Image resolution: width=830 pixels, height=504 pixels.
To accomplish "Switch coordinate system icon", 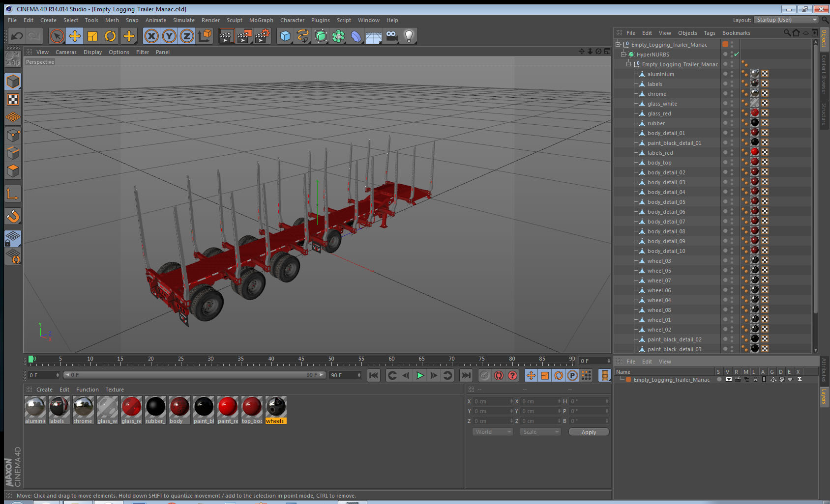I will 205,36.
